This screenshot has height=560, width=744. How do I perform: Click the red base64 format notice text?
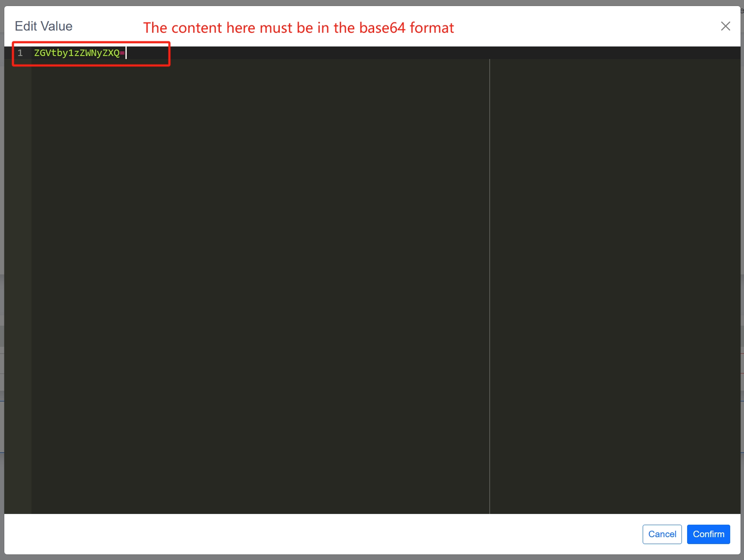[298, 28]
